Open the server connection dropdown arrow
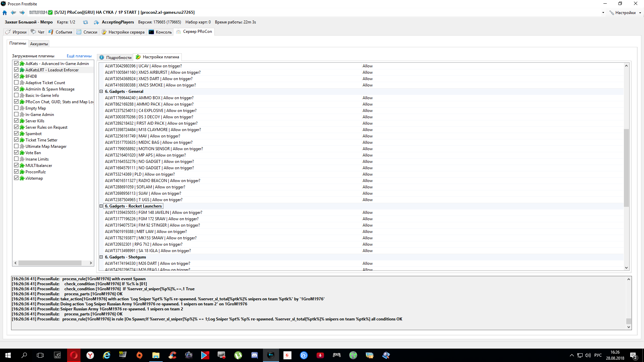This screenshot has width=644, height=362. point(603,13)
